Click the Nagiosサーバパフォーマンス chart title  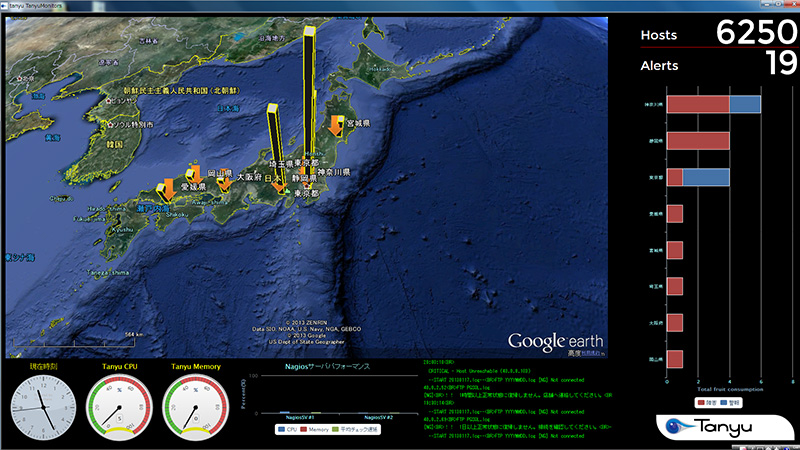(327, 366)
